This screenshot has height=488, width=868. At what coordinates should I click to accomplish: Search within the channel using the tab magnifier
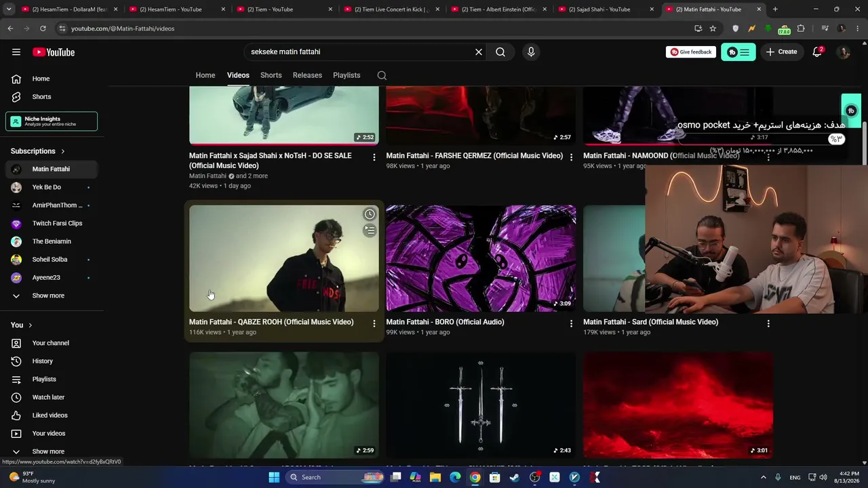click(x=382, y=75)
